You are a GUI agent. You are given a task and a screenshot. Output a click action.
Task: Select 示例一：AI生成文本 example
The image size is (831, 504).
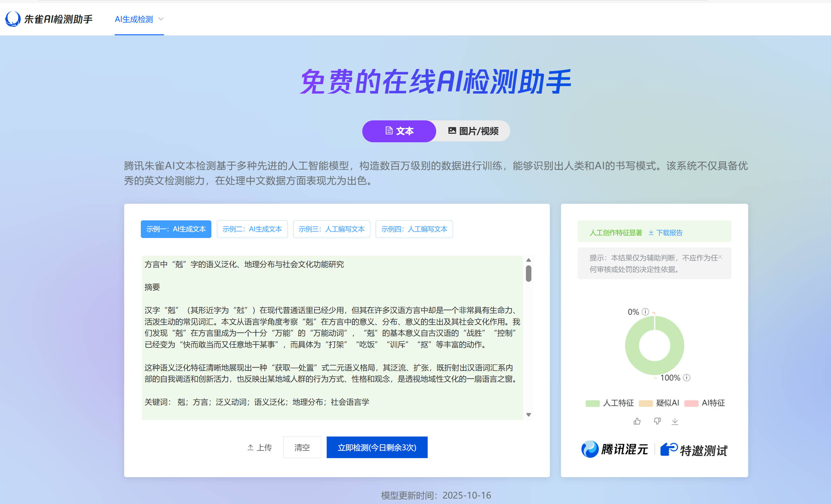click(176, 229)
